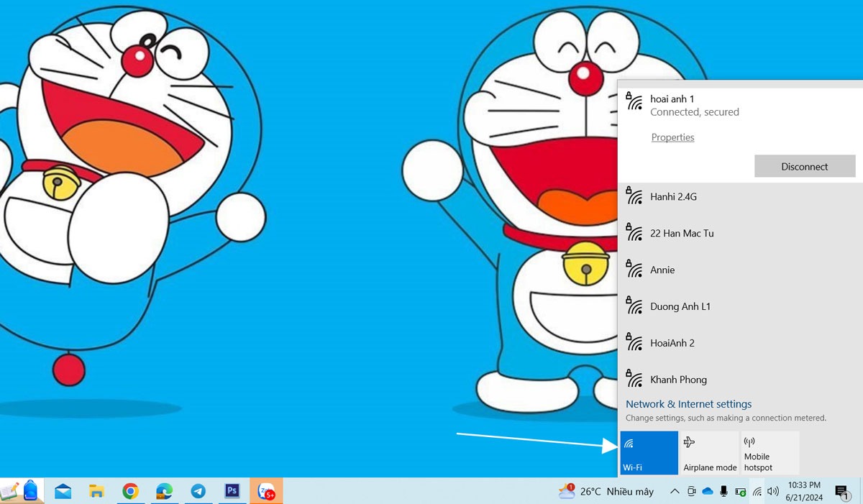Open the Mail app on taskbar
Image resolution: width=863 pixels, height=504 pixels.
[63, 492]
